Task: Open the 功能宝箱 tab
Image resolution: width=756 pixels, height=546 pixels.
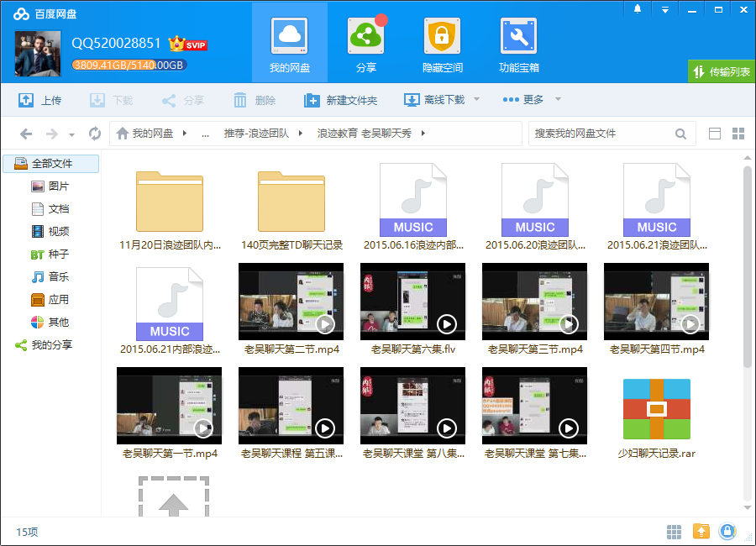Action: pyautogui.click(x=519, y=44)
